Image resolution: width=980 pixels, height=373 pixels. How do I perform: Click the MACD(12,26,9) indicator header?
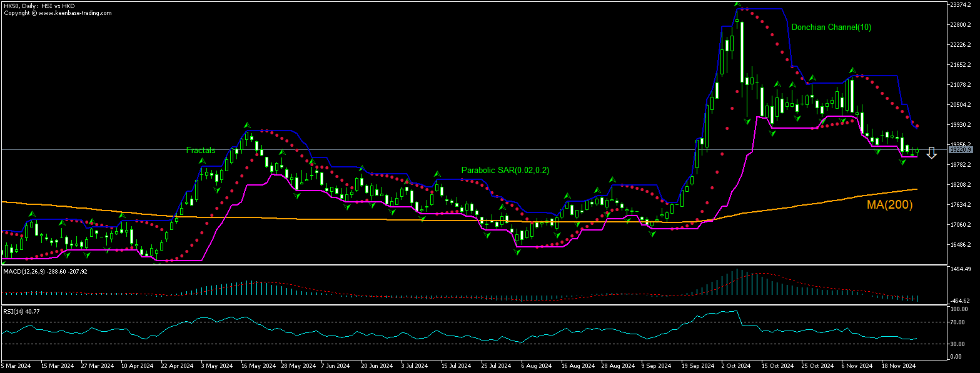(x=44, y=271)
